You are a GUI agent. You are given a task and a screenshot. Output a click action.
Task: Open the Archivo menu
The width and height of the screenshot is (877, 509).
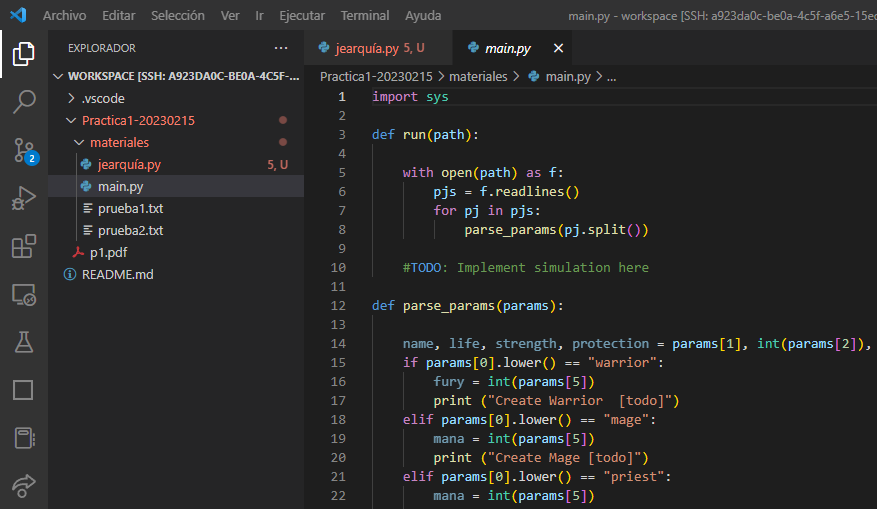point(64,16)
